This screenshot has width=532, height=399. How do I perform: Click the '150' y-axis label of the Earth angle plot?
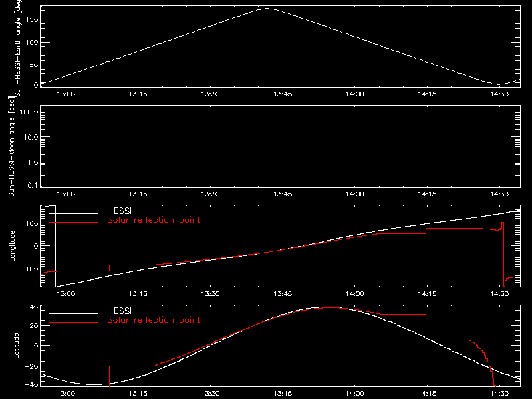coord(32,19)
